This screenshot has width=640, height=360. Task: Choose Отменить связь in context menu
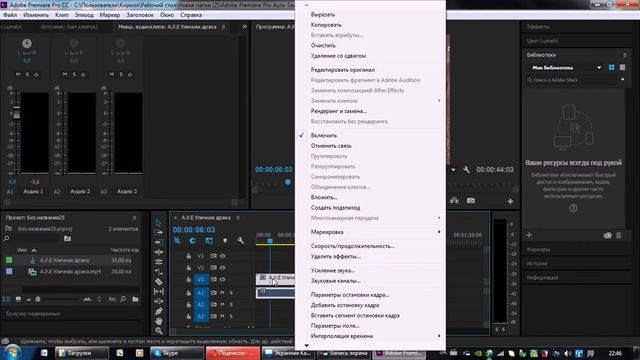click(331, 146)
